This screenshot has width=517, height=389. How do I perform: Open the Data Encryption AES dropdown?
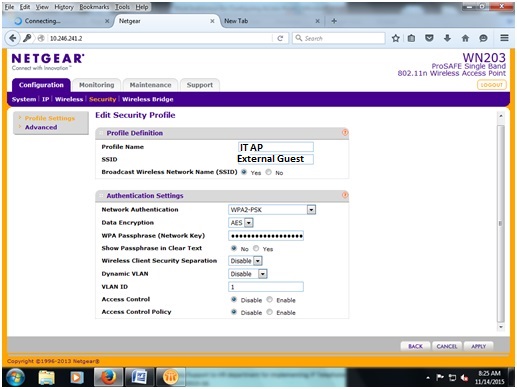click(241, 223)
